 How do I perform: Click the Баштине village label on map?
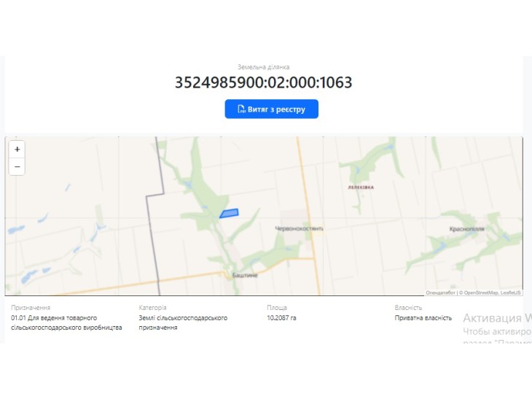pyautogui.click(x=245, y=275)
